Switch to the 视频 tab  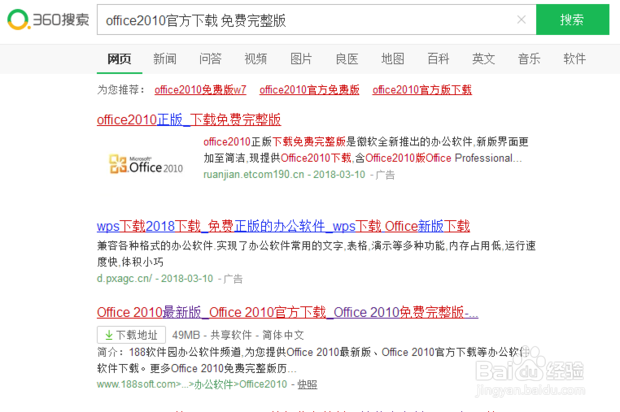(255, 59)
